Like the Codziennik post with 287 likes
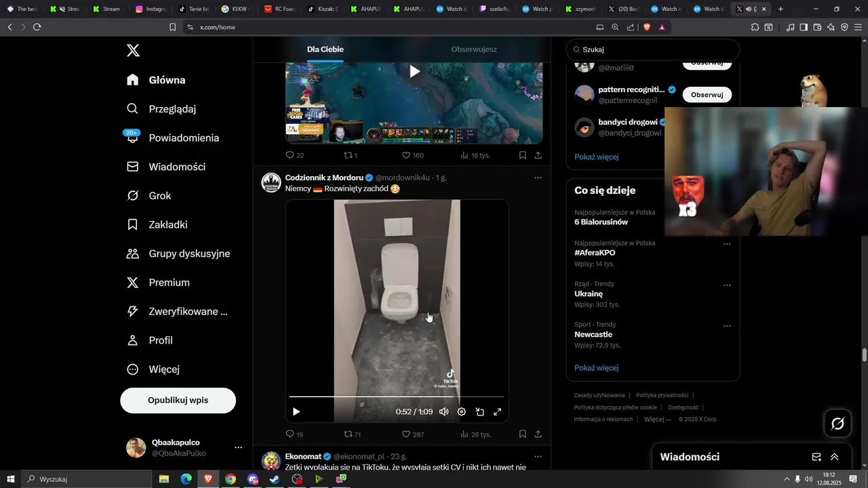This screenshot has width=868, height=488. coord(413,434)
